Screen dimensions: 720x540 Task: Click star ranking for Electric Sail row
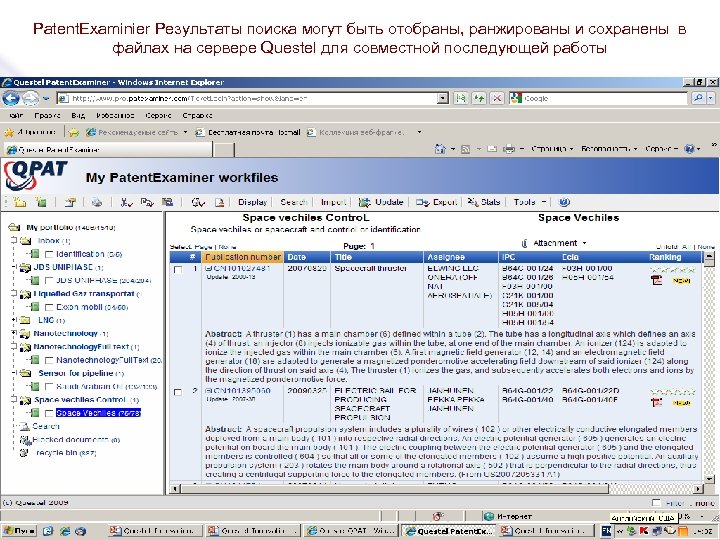click(672, 393)
